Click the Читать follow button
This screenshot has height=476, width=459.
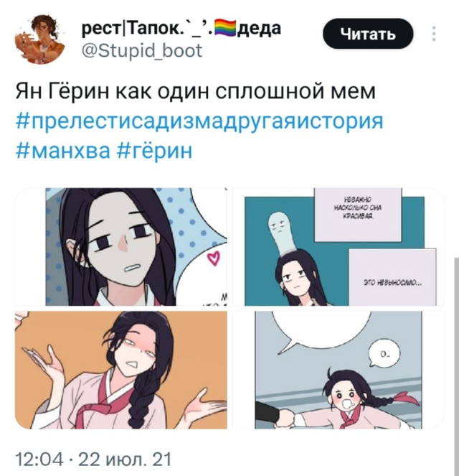(x=368, y=34)
